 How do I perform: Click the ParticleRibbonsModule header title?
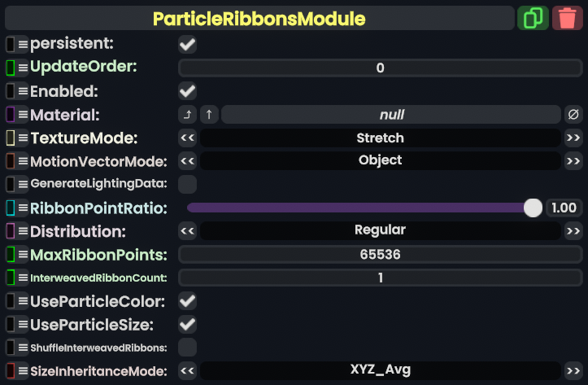tap(259, 18)
